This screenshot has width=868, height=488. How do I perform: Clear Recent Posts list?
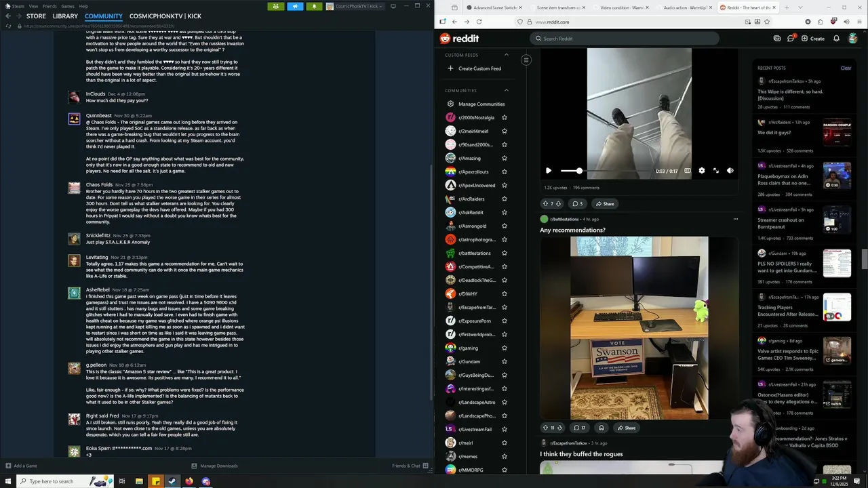click(846, 68)
